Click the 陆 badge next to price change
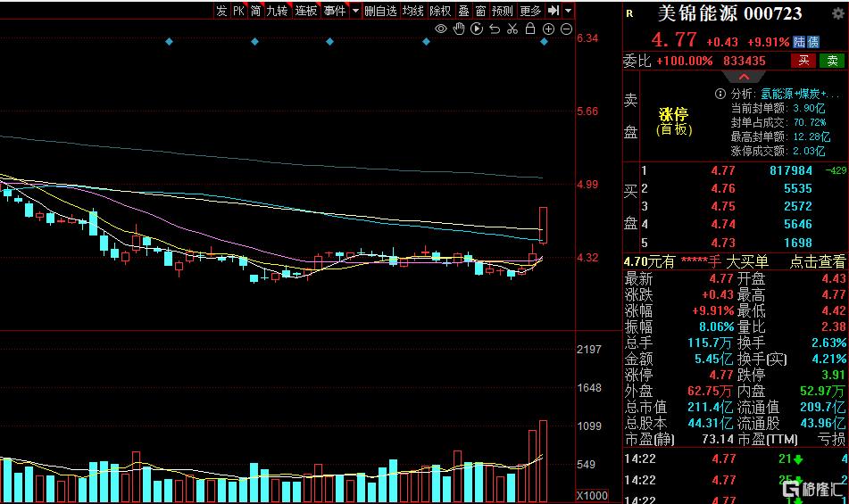The width and height of the screenshot is (849, 504). (x=799, y=42)
